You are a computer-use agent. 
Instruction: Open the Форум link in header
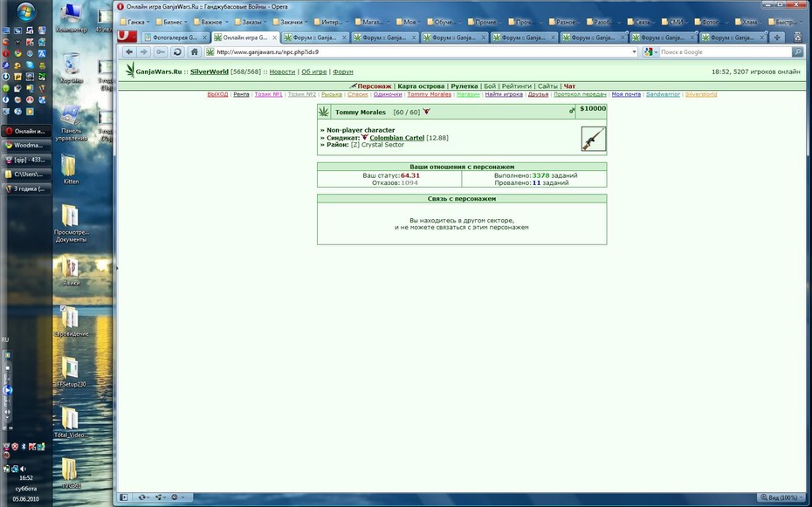point(343,72)
